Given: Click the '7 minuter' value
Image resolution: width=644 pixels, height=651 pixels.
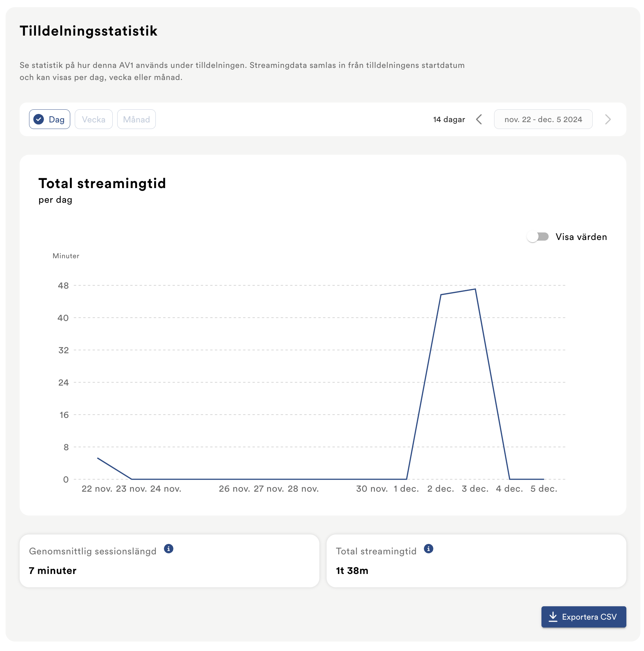Looking at the screenshot, I should point(53,570).
